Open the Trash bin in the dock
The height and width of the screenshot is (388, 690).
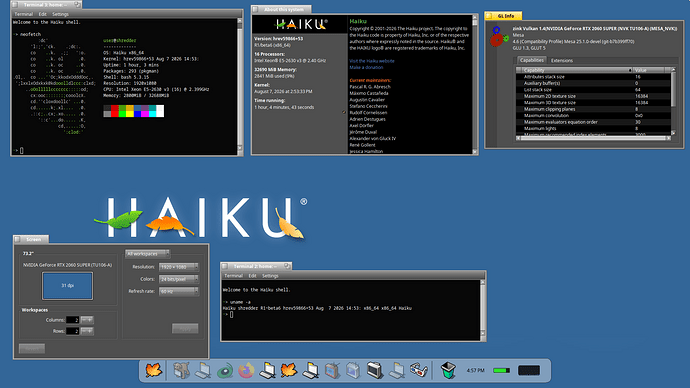click(448, 370)
